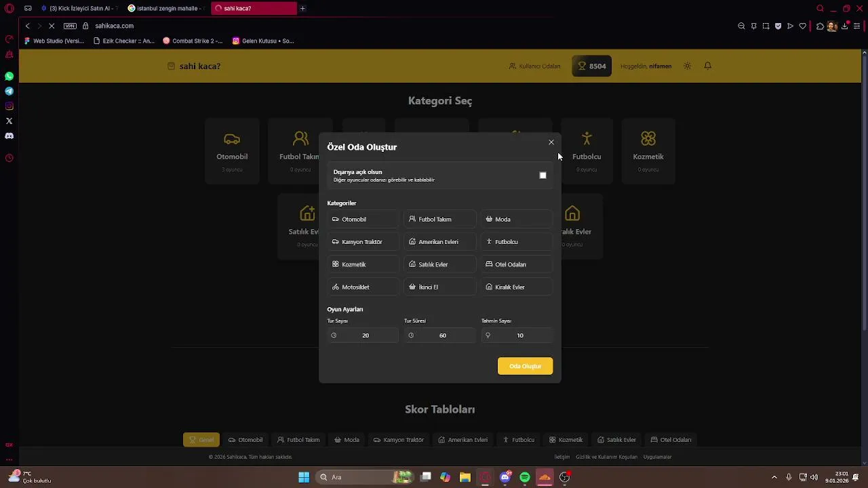The image size is (868, 488).
Task: Click the Oda Oluştur button
Action: [x=525, y=366]
